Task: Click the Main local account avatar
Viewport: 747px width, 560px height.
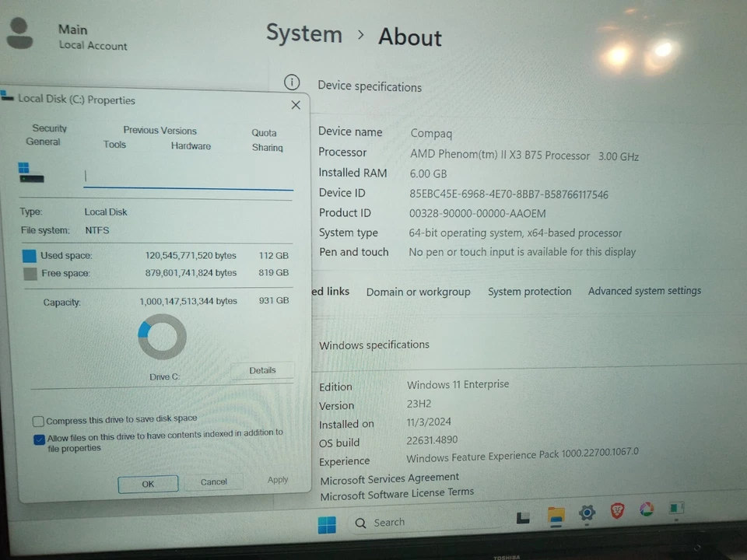Action: [x=21, y=33]
